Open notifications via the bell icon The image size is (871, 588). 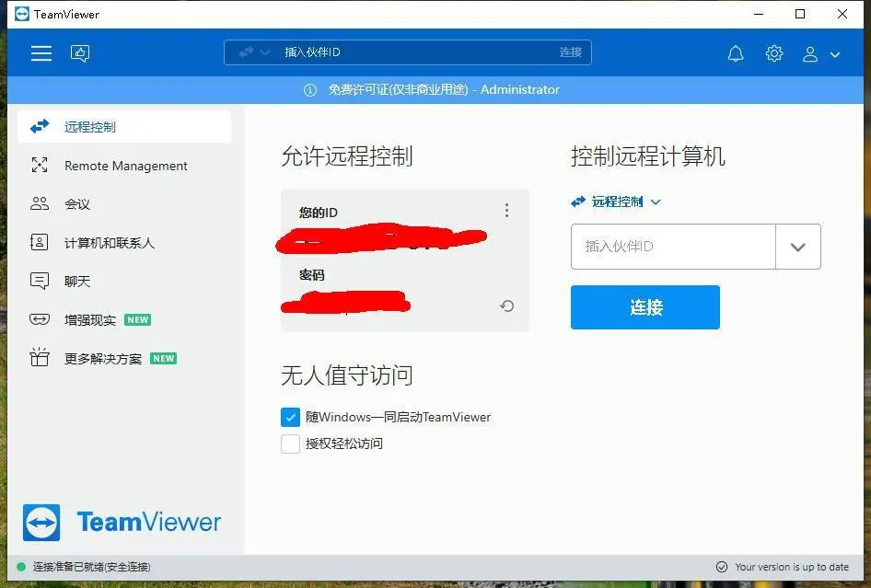736,52
